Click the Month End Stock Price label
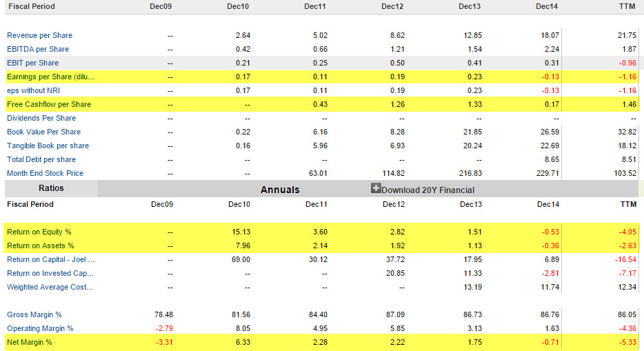Viewport: 644px width, 351px height. pos(45,173)
